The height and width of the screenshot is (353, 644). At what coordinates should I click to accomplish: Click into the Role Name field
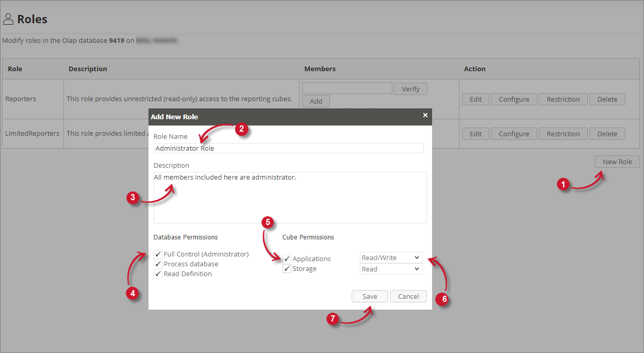[288, 148]
